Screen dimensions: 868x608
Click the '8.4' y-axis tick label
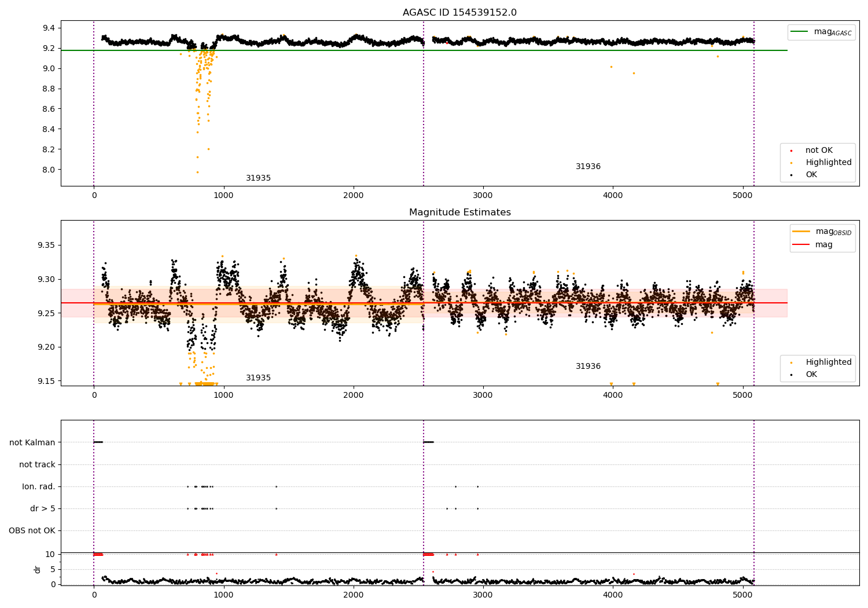[49, 129]
